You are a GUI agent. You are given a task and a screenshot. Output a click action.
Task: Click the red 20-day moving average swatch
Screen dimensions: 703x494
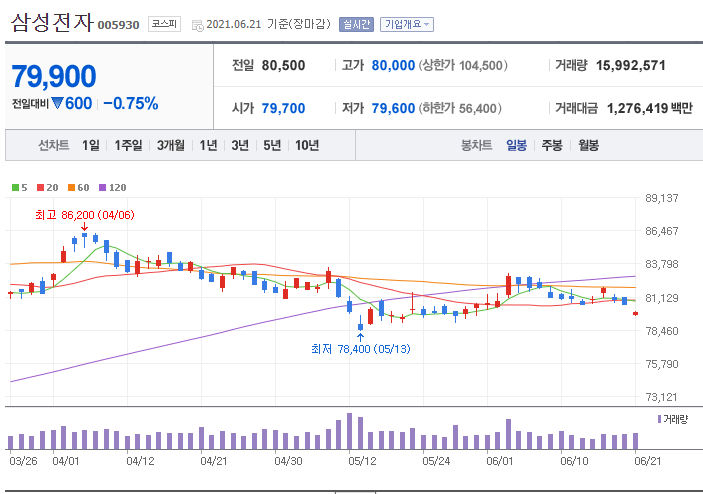point(41,187)
